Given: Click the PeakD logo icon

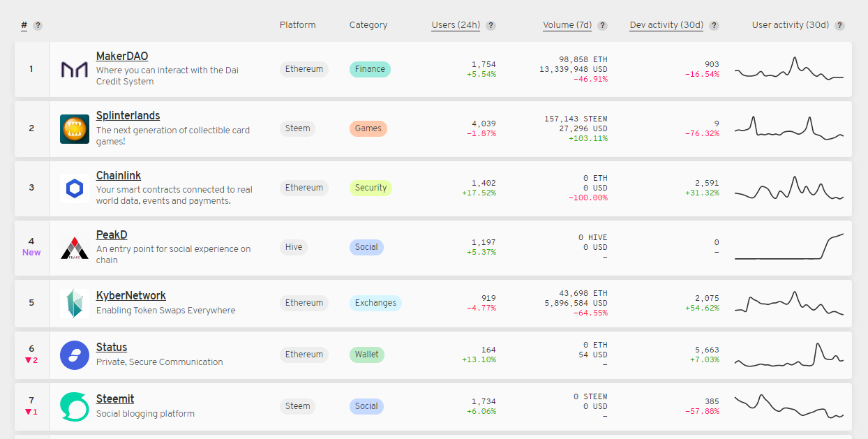Looking at the screenshot, I should click(x=75, y=247).
